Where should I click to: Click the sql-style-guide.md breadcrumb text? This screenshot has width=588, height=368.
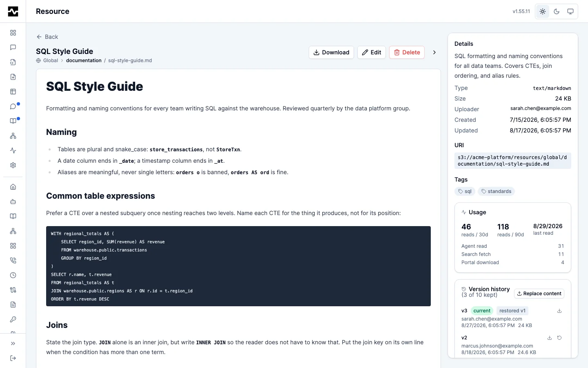[130, 61]
